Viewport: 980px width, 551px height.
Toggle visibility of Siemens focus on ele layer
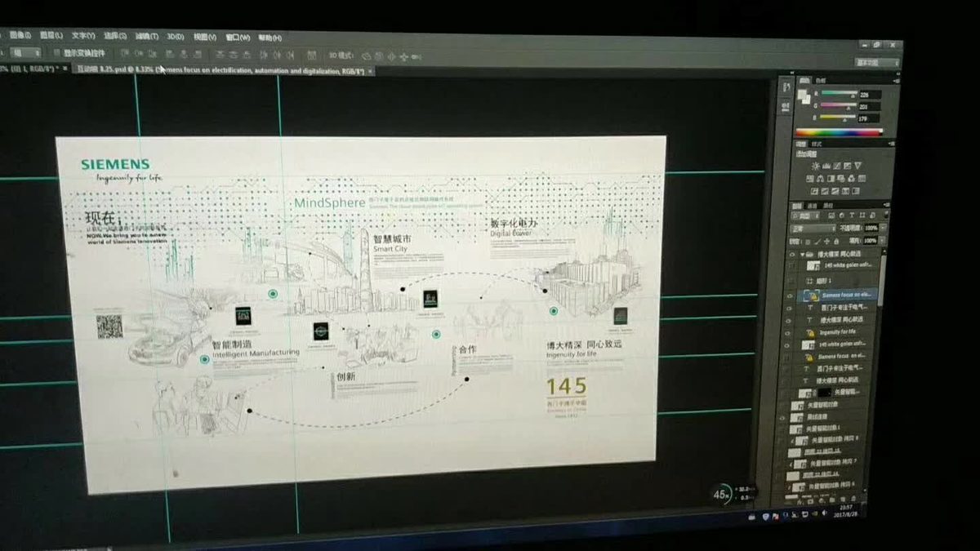pyautogui.click(x=789, y=294)
